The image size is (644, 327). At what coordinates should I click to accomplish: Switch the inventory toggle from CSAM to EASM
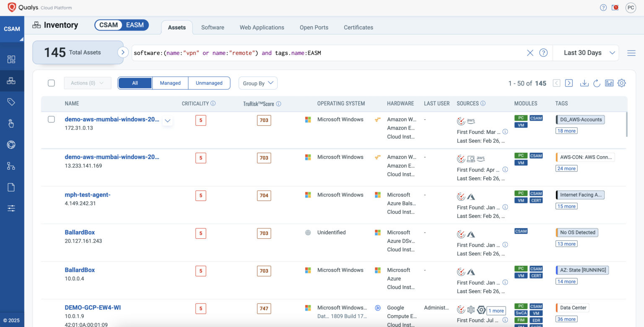135,25
